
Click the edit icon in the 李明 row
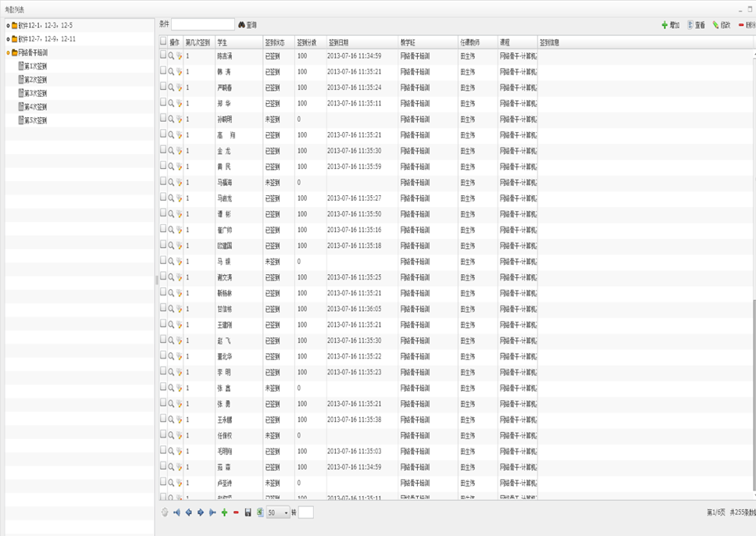click(x=180, y=372)
